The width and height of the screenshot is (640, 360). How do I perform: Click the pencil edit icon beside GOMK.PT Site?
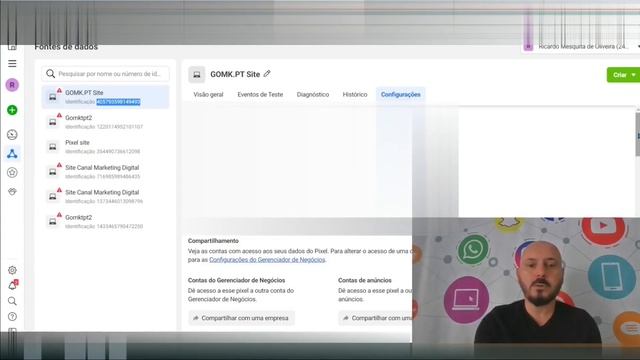267,74
